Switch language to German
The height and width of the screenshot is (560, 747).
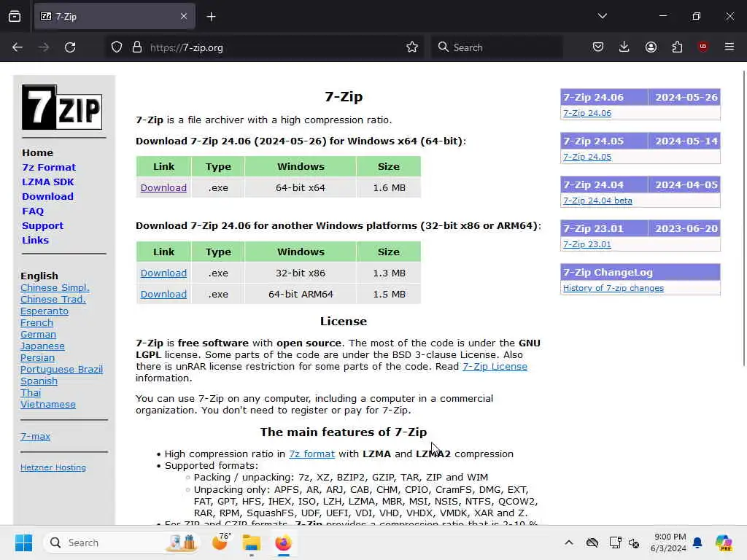[38, 334]
